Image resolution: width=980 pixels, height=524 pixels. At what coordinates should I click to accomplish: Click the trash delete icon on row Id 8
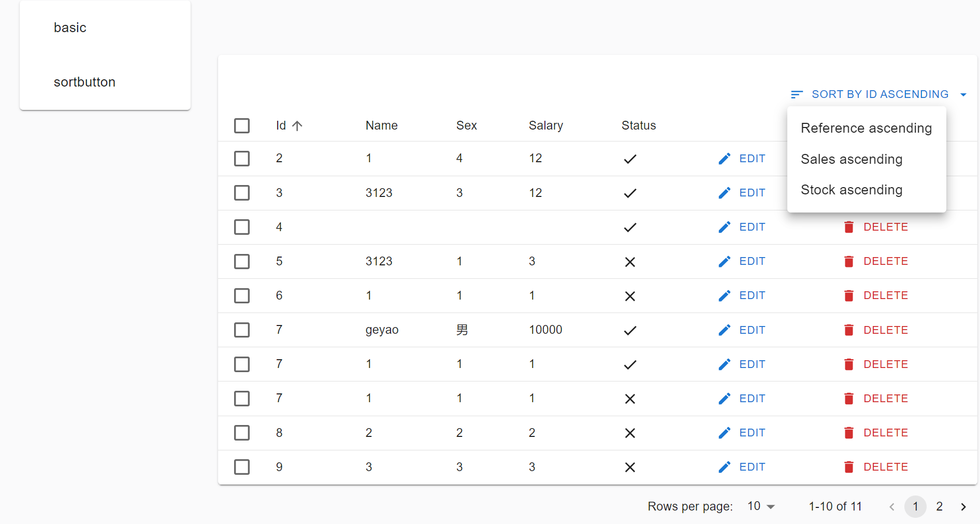848,433
